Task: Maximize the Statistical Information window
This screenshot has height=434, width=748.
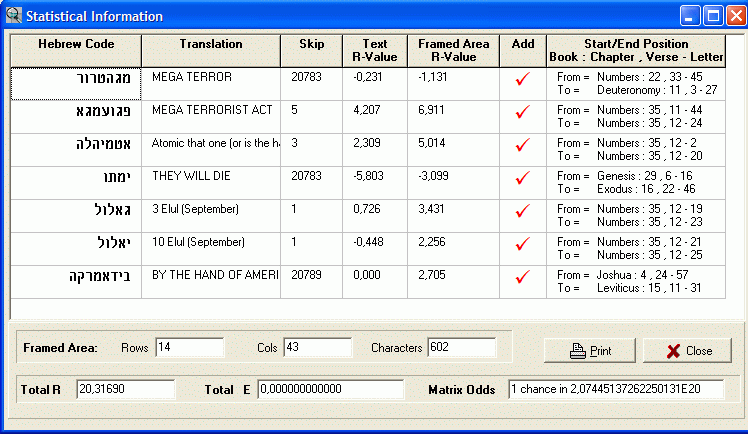Action: (713, 16)
